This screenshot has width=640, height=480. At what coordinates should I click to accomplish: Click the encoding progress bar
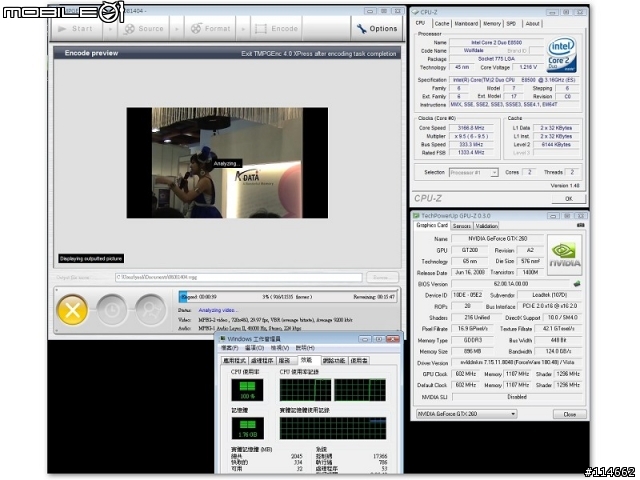pyautogui.click(x=288, y=297)
